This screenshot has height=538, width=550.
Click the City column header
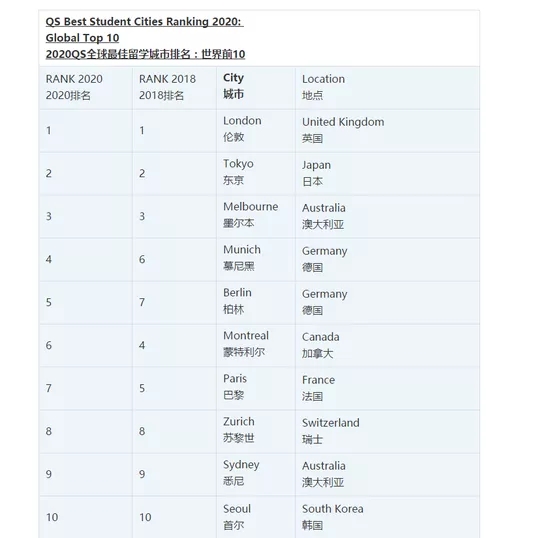pyautogui.click(x=256, y=87)
